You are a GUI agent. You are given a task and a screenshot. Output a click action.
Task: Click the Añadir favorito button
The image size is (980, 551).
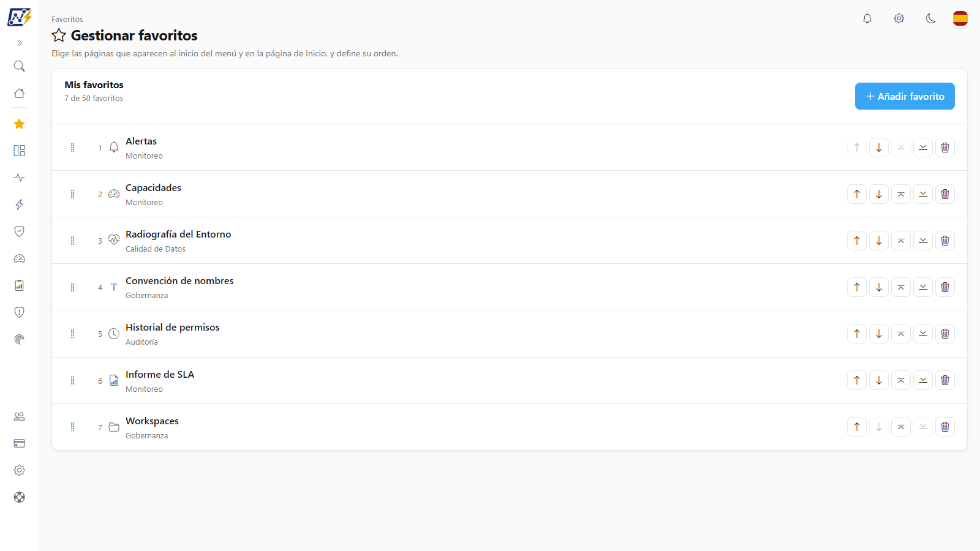(905, 96)
